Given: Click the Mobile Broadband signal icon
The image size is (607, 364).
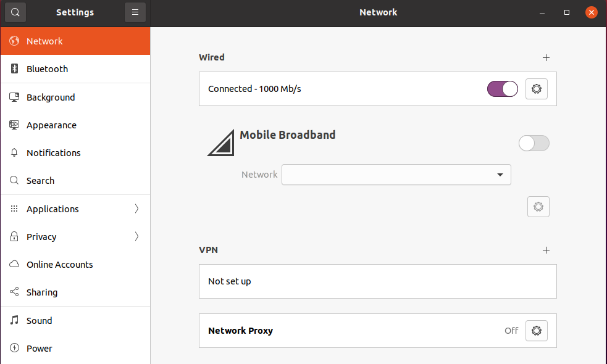Looking at the screenshot, I should 222,143.
